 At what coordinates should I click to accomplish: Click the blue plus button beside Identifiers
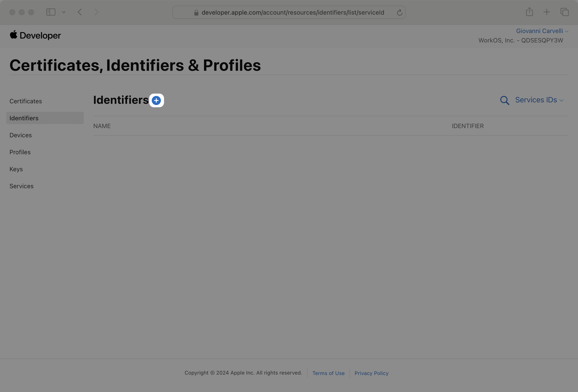tap(156, 100)
